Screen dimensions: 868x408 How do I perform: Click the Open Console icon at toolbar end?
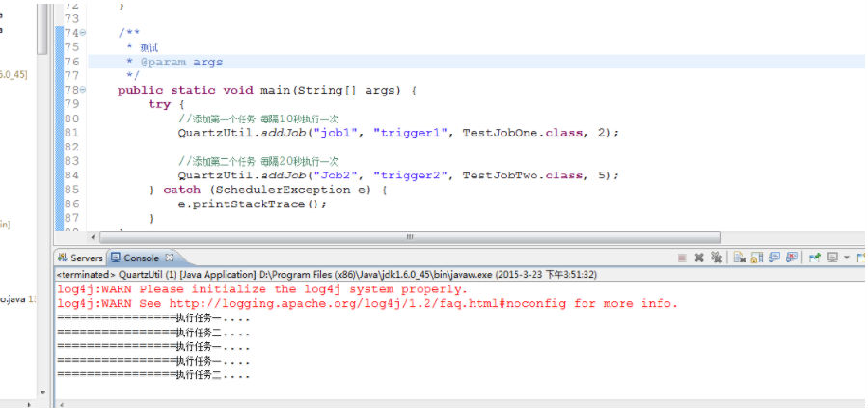point(861,258)
